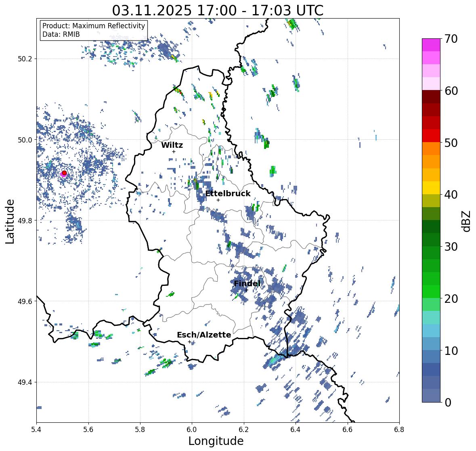Screen dimensions: 476x451
Task: Click the 49.8 latitude tick label
Action: click(x=25, y=220)
